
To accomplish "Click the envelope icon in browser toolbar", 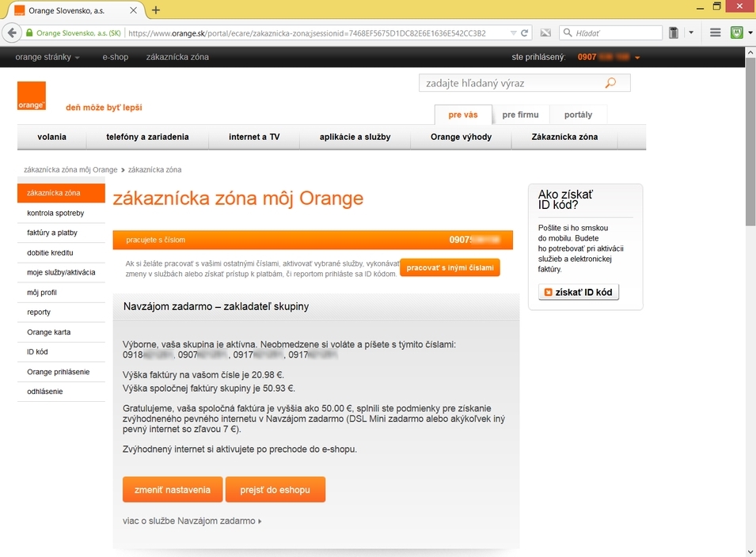I will (x=545, y=32).
